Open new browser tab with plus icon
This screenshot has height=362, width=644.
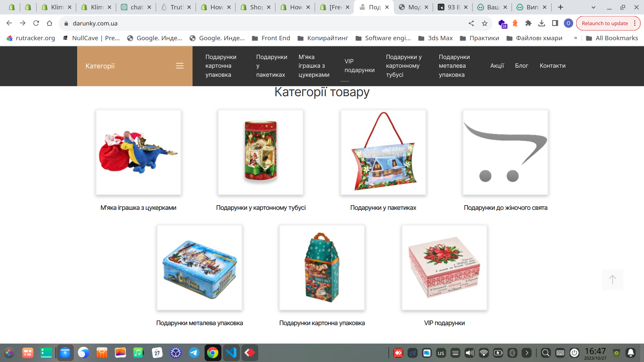[560, 7]
